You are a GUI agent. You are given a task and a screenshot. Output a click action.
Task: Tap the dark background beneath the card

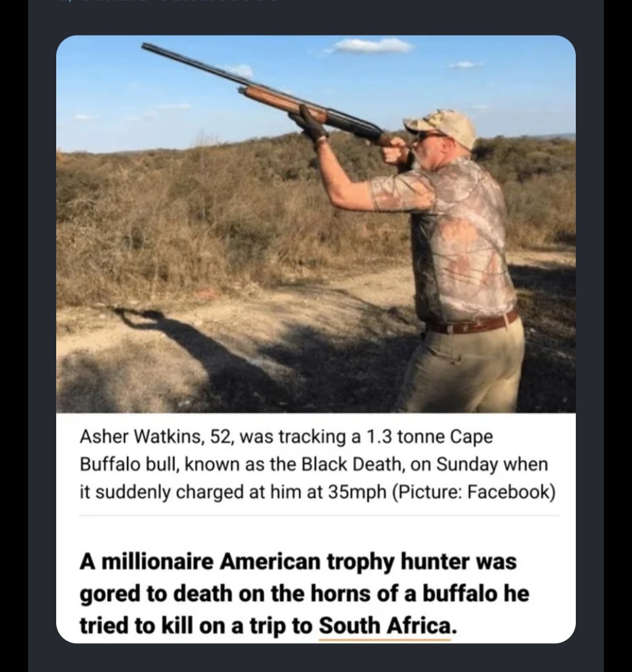316,658
